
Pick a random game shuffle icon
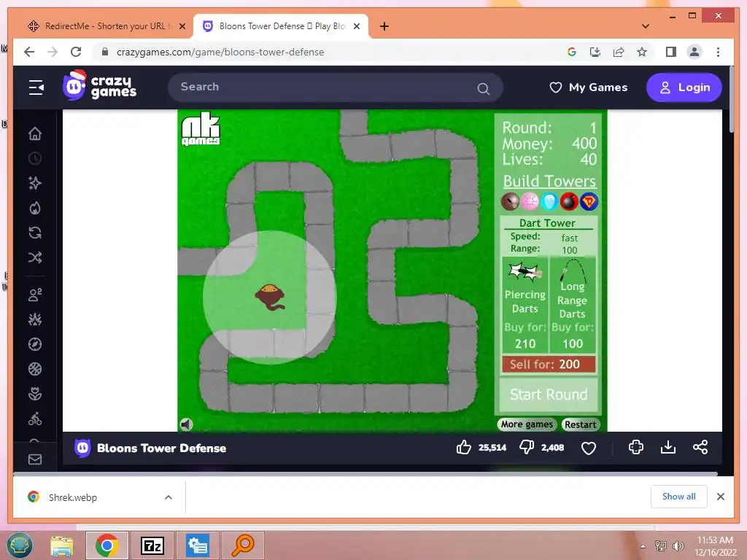point(35,257)
